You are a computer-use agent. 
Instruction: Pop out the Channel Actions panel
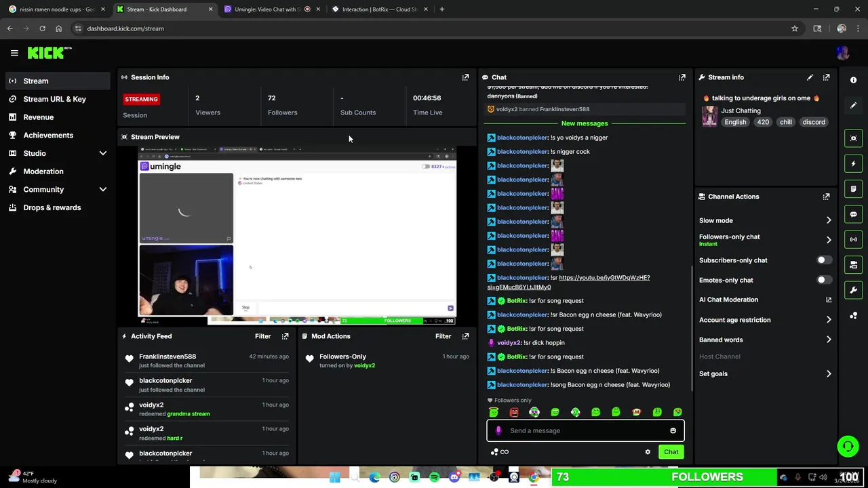(x=826, y=197)
